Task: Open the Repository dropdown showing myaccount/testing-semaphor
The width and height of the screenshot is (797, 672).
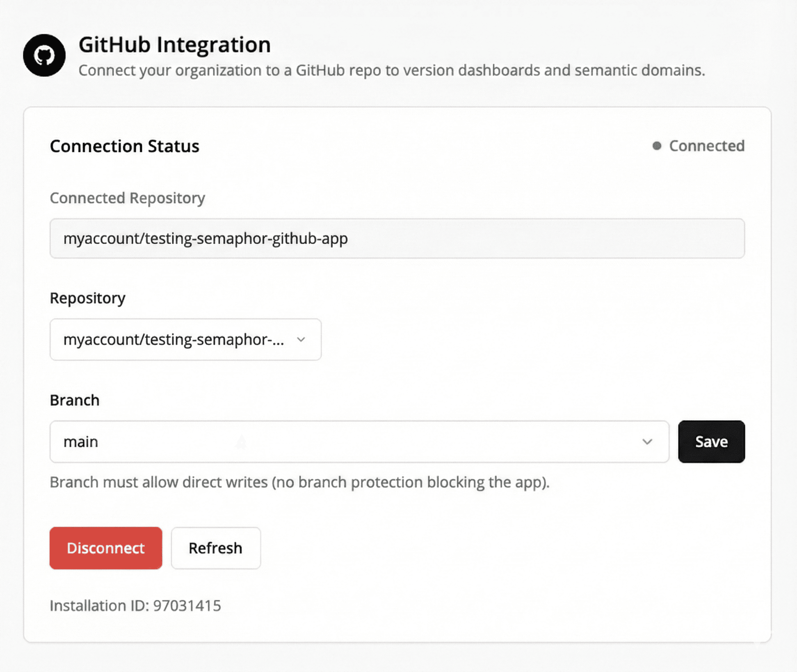Action: [x=185, y=340]
